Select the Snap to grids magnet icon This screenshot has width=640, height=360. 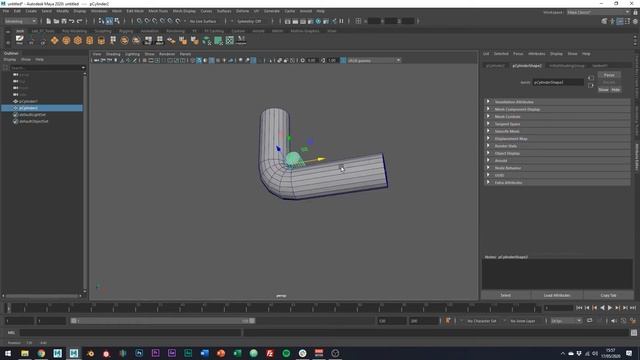[x=139, y=21]
